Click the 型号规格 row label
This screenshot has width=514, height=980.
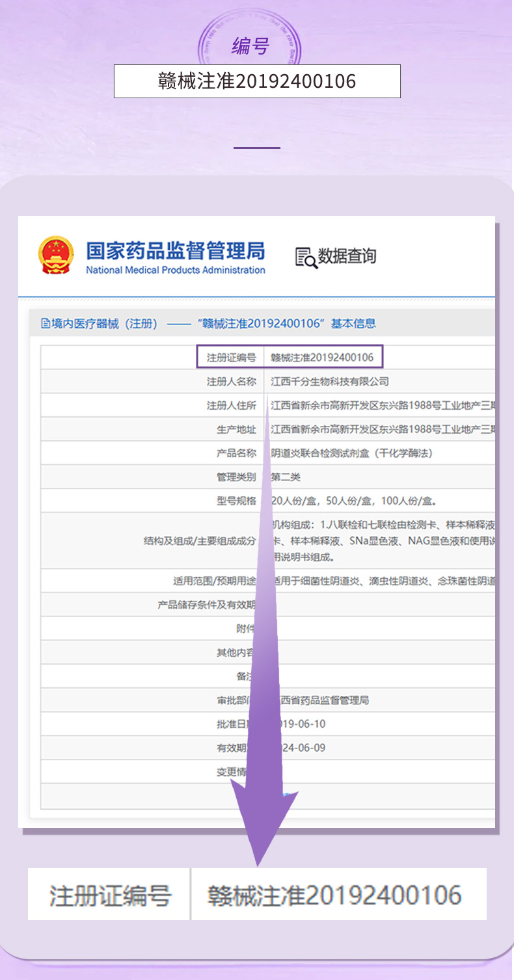pyautogui.click(x=236, y=501)
